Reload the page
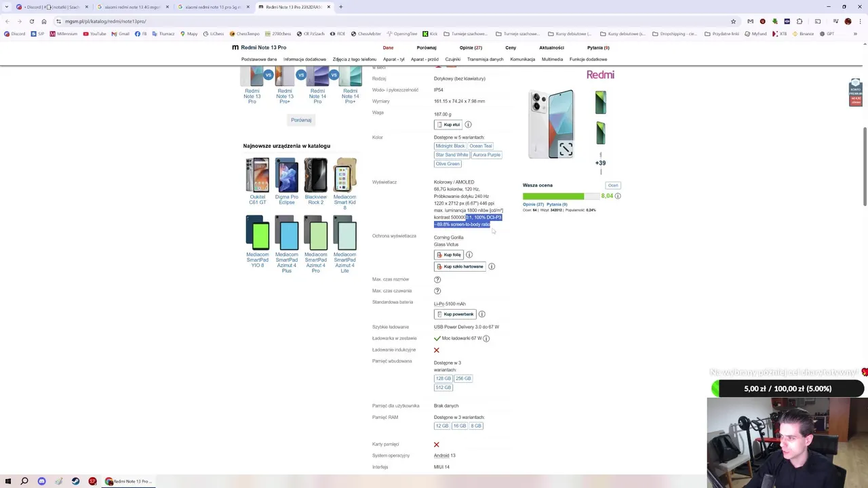868x488 pixels. pos(31,21)
